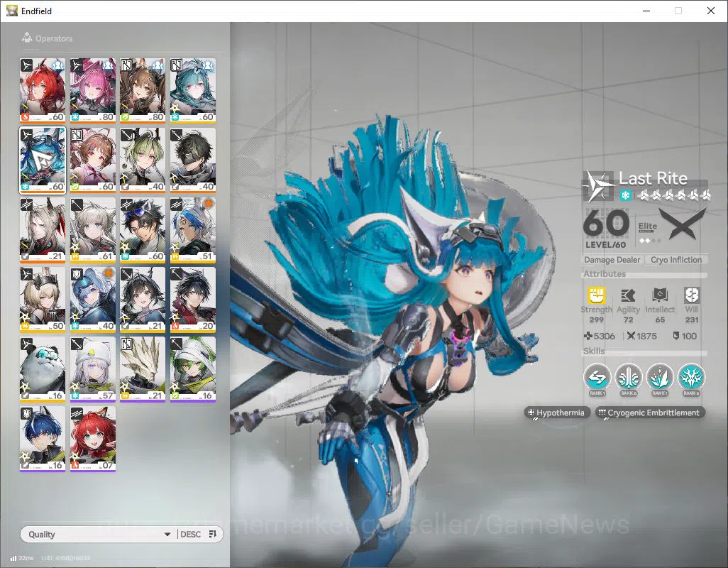Minimize the Endfield window
The height and width of the screenshot is (568, 728).
pos(646,11)
